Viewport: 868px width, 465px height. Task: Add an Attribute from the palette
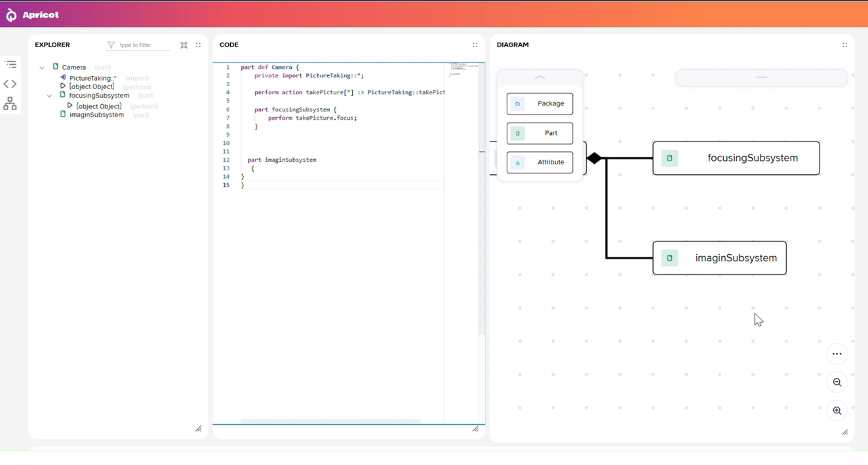540,162
